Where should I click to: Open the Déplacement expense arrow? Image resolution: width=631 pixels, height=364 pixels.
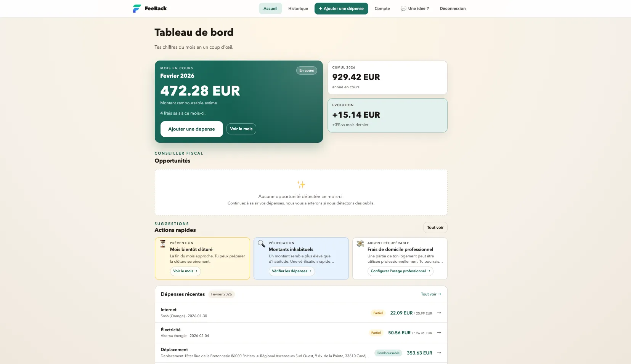pos(439,353)
